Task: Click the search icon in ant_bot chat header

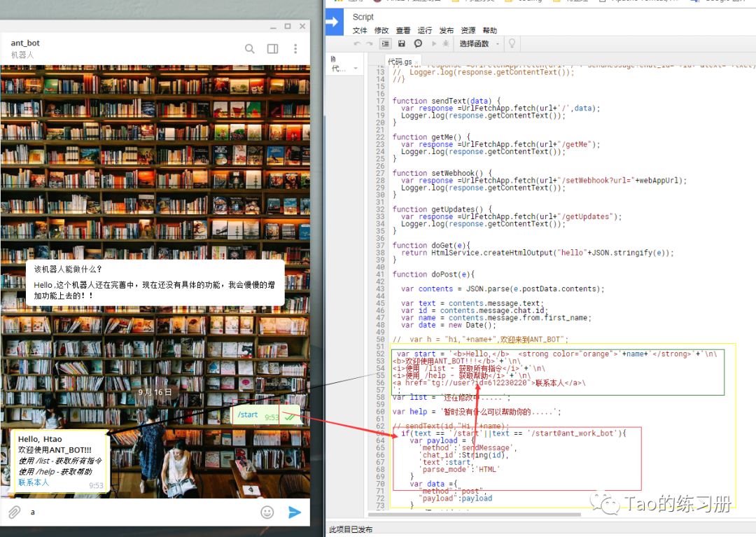Action: [x=250, y=49]
